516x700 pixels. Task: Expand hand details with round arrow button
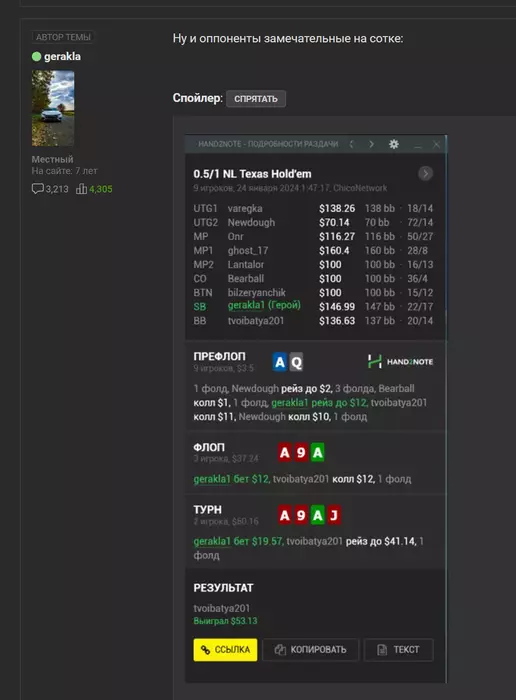coord(425,173)
